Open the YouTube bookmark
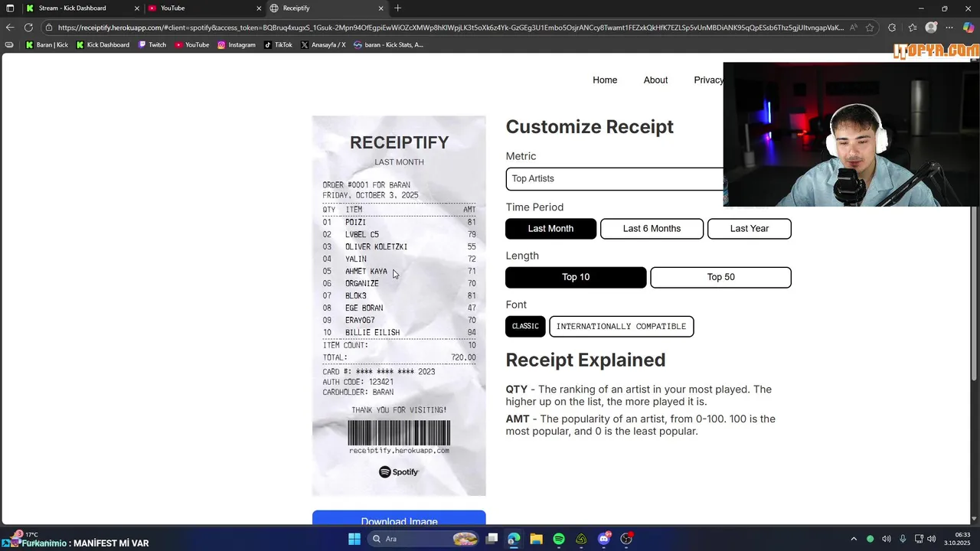The image size is (980, 551). pos(191,44)
